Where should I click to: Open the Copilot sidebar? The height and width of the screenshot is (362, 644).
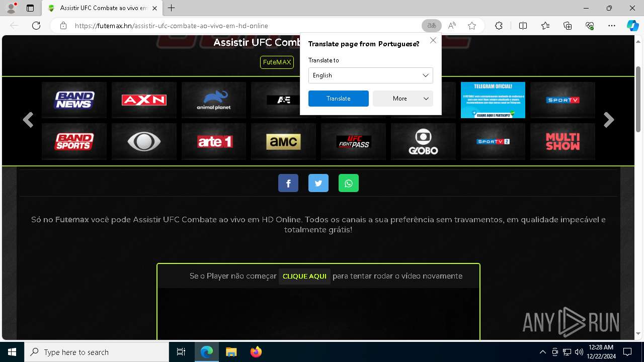[x=633, y=26]
